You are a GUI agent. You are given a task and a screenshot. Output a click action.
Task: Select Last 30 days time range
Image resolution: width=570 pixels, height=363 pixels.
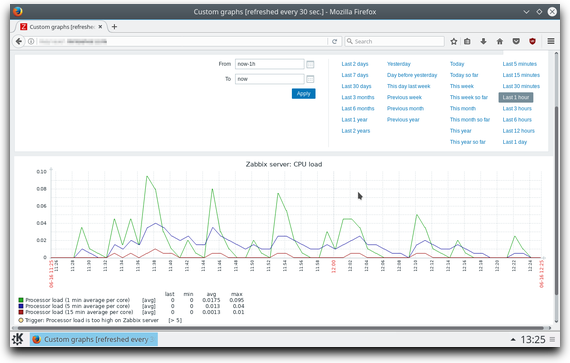tap(356, 86)
